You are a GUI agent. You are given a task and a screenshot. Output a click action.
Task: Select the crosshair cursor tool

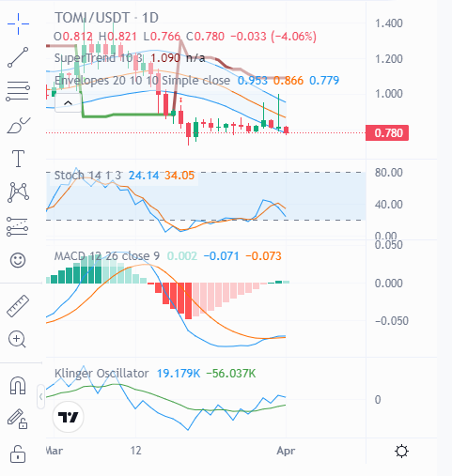(x=18, y=23)
